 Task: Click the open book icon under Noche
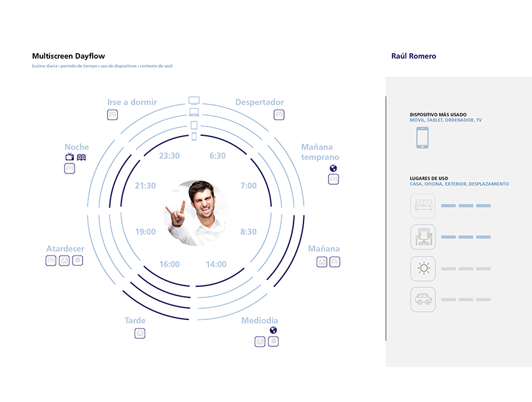[81, 157]
